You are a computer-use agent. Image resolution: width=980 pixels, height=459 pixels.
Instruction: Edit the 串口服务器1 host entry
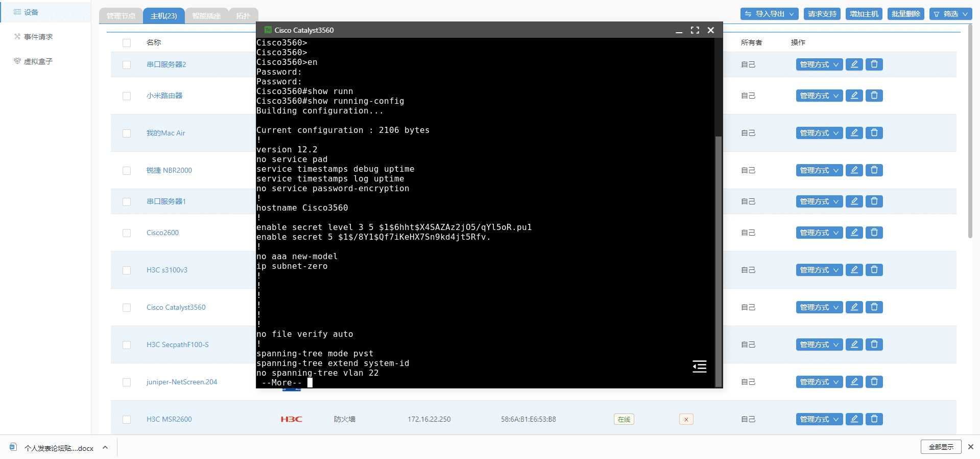854,201
